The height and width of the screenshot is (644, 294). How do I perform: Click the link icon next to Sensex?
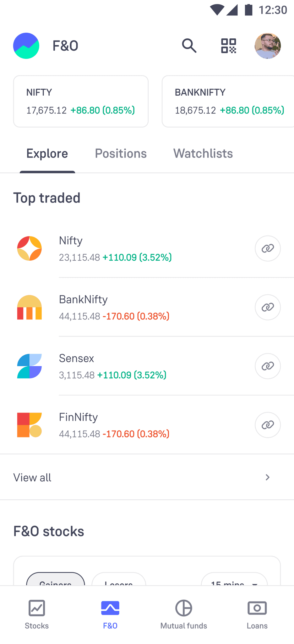pos(268,366)
